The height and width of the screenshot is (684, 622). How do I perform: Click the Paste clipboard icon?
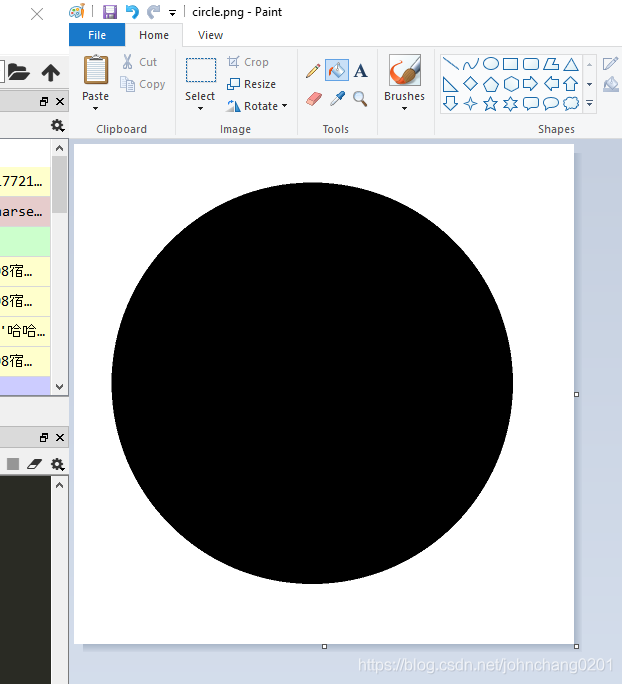pyautogui.click(x=96, y=70)
